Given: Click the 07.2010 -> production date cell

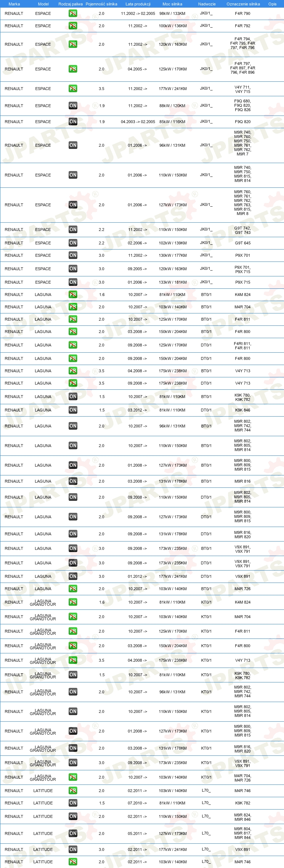Looking at the screenshot, I should point(137,803).
